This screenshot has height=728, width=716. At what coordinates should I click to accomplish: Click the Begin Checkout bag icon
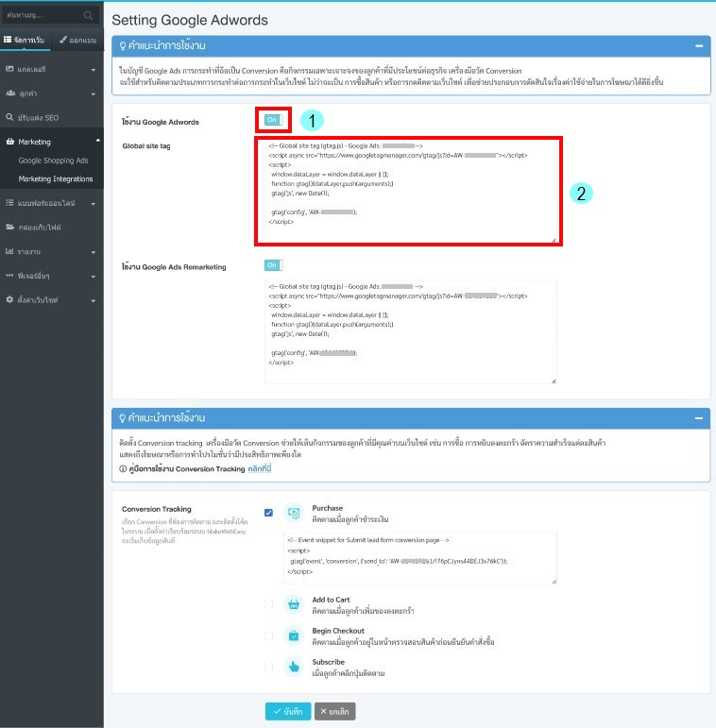click(x=294, y=635)
